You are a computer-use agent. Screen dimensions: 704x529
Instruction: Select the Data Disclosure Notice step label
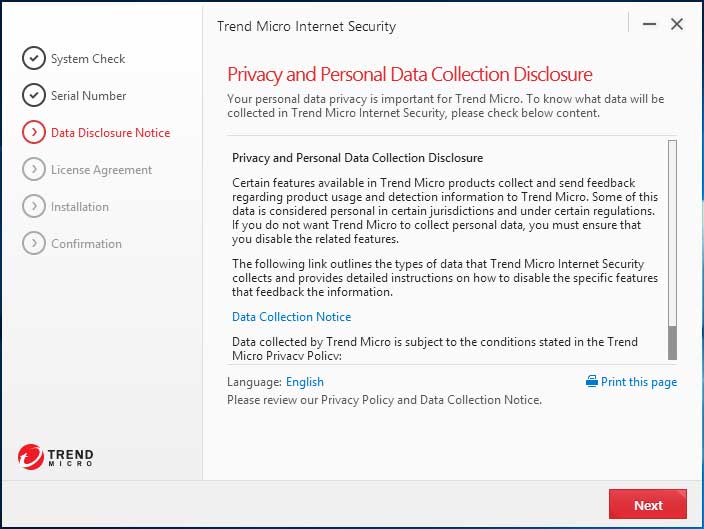click(x=110, y=133)
